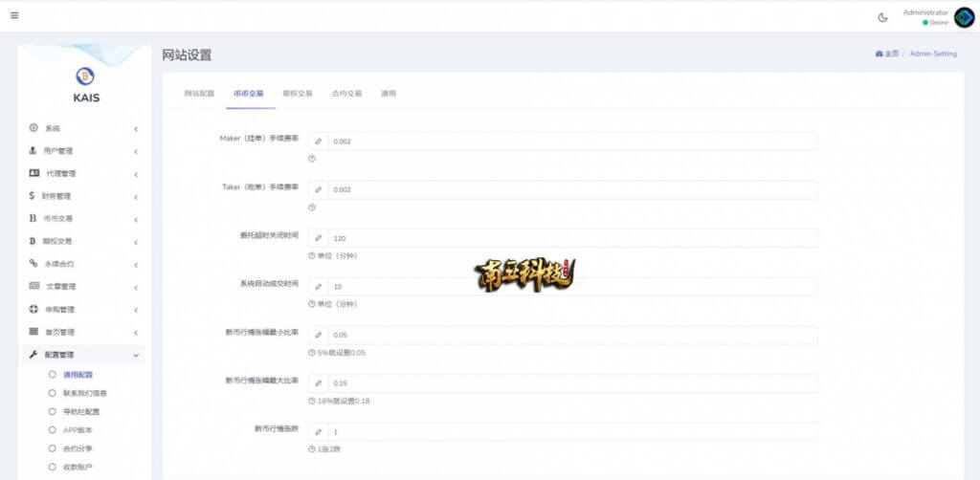Click the 配置管理 wrench icon
Screen dimensions: 980x480
(x=33, y=354)
